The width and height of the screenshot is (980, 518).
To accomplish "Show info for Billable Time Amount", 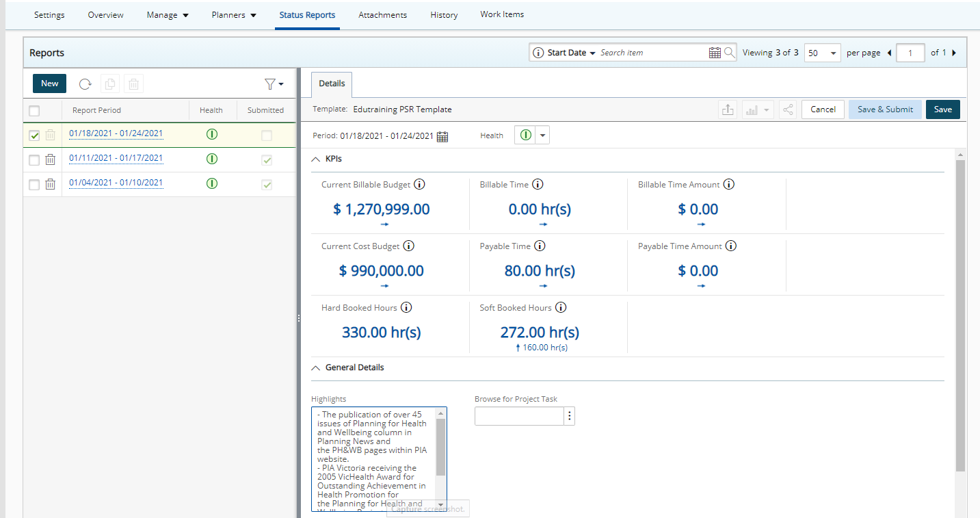I will (729, 185).
